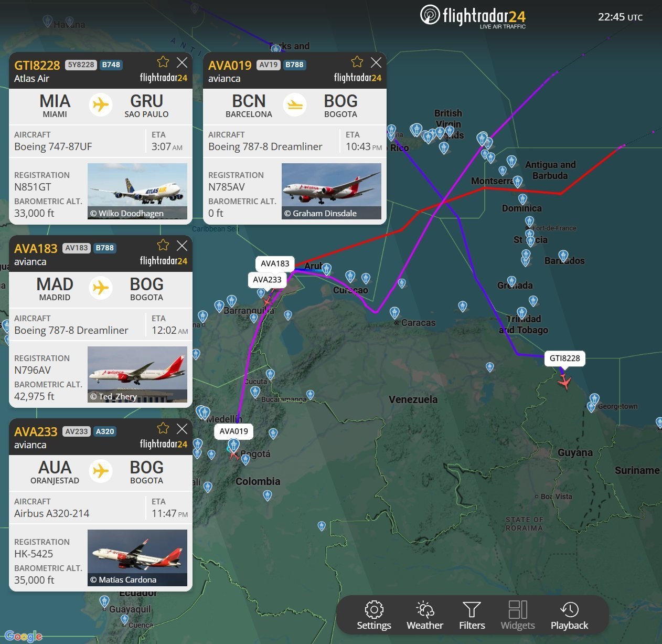Start Playback history mode
The image size is (662, 644).
(569, 616)
